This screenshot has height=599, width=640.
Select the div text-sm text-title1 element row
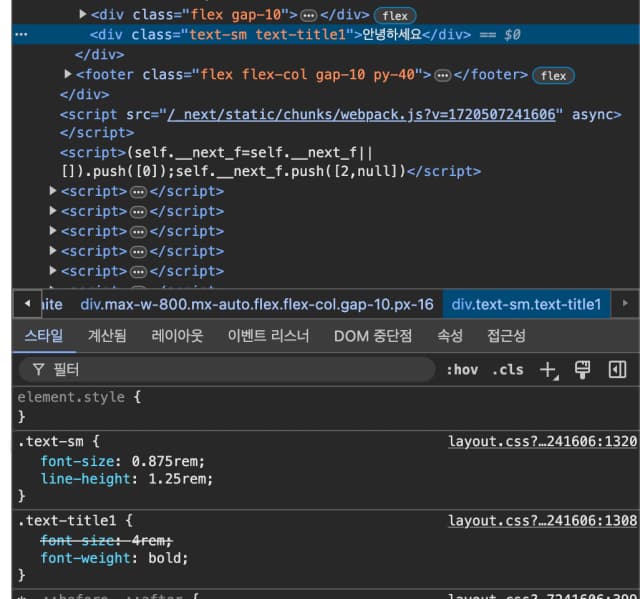coord(326,34)
